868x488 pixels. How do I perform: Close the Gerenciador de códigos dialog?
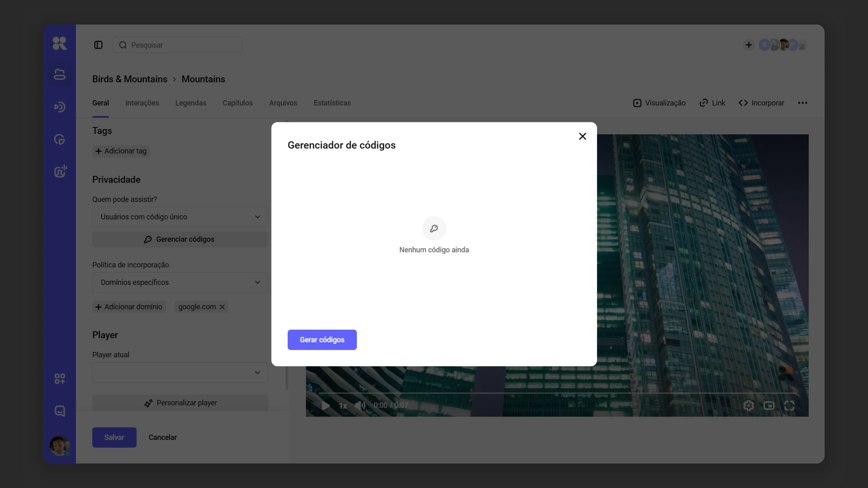582,136
